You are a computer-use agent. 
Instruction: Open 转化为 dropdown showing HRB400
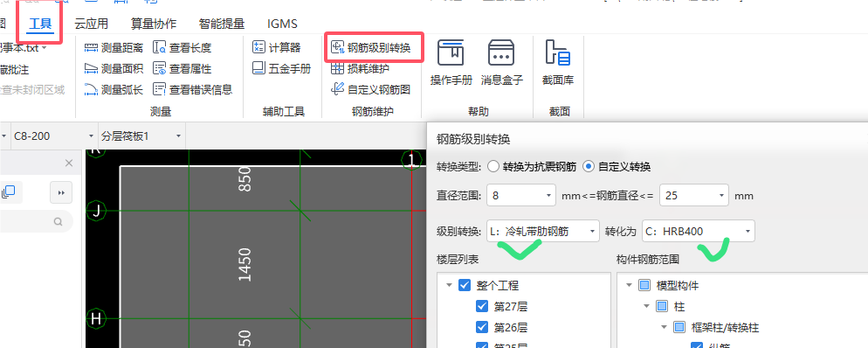pyautogui.click(x=698, y=231)
